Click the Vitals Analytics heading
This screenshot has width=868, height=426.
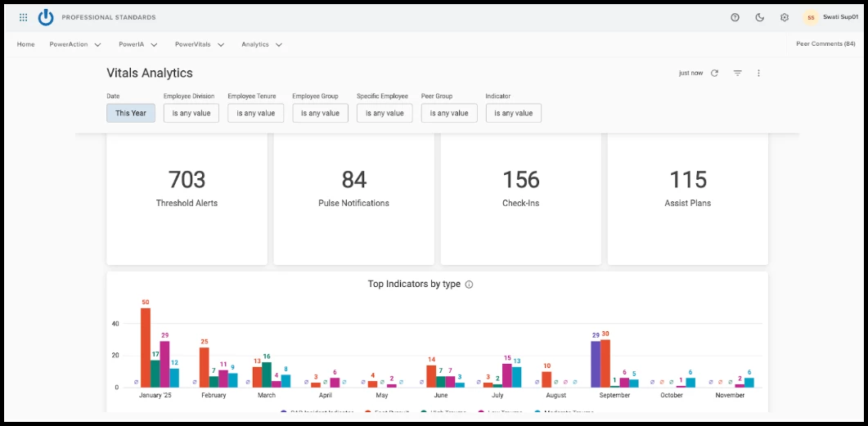[x=150, y=73]
